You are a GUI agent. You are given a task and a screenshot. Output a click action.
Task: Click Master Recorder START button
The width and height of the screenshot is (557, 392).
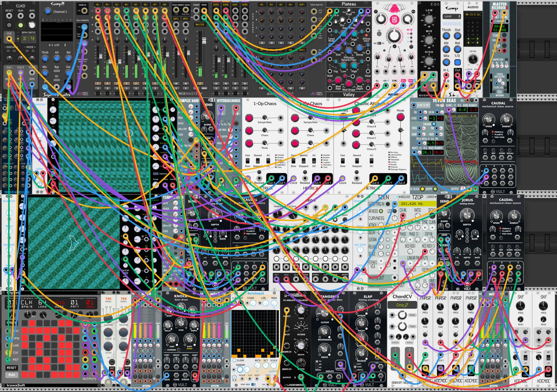point(504,35)
